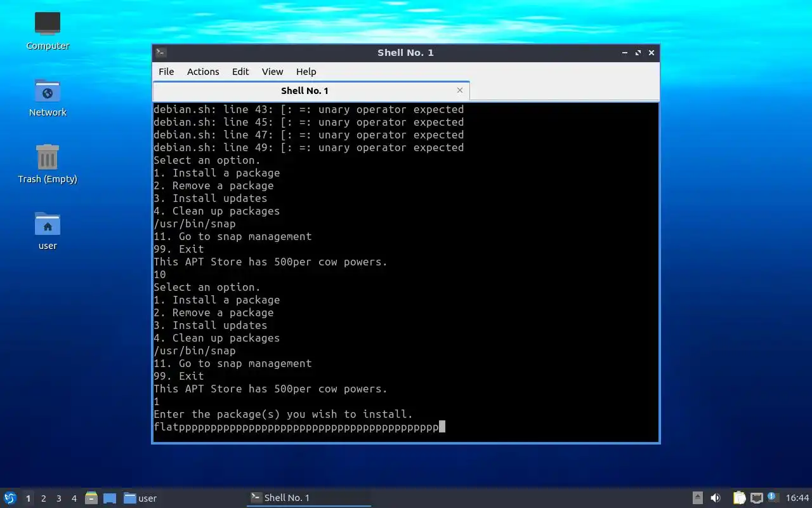
Task: Open the update notifier tray icon
Action: 772,497
